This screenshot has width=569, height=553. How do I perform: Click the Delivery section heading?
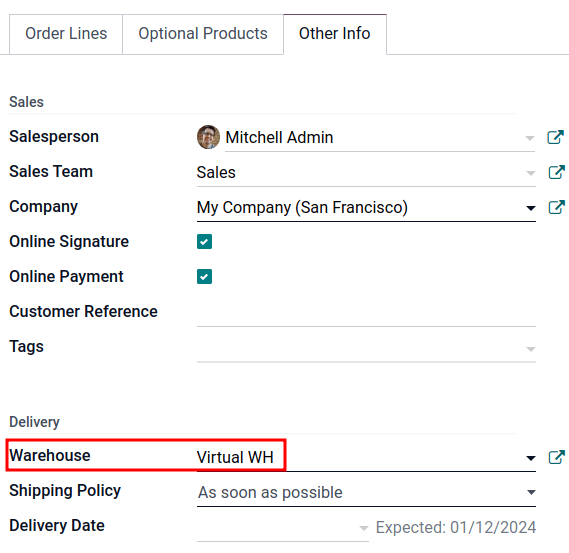tap(34, 422)
